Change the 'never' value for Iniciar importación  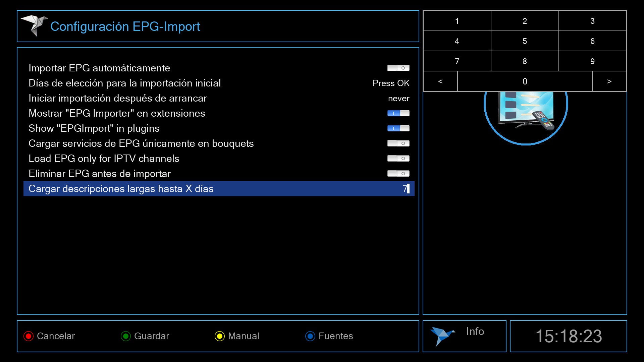pos(398,99)
